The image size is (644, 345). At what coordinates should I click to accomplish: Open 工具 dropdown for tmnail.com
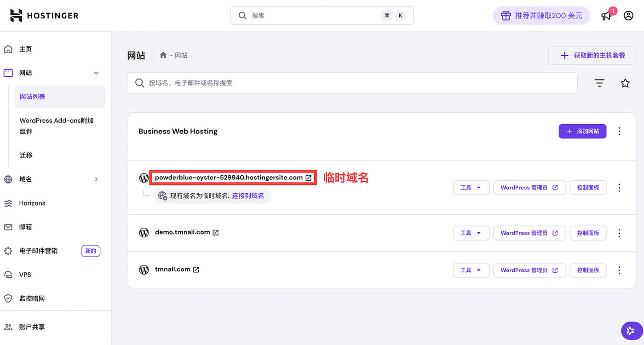[471, 270]
